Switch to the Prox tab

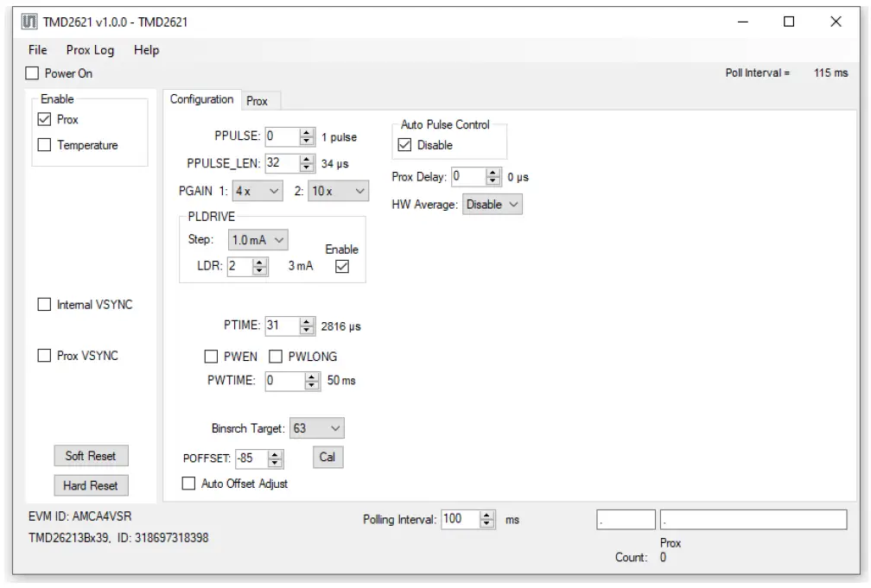click(257, 101)
